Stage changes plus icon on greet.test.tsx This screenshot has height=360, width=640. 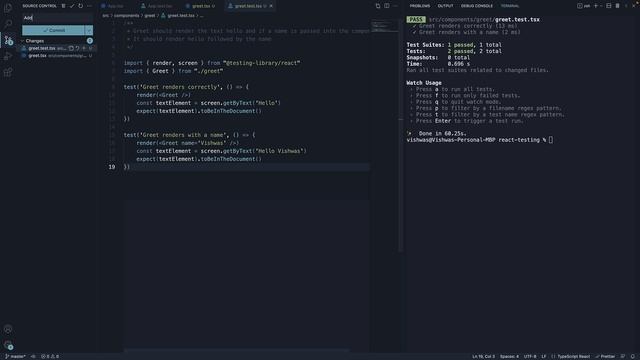click(x=84, y=48)
